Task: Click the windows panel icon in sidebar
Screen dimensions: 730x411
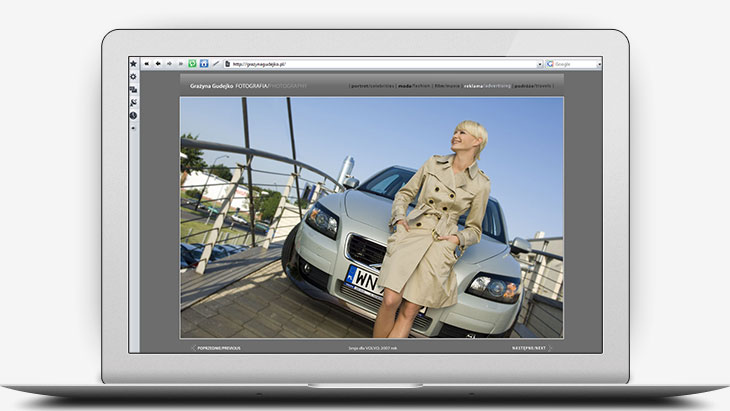Action: coord(133,89)
